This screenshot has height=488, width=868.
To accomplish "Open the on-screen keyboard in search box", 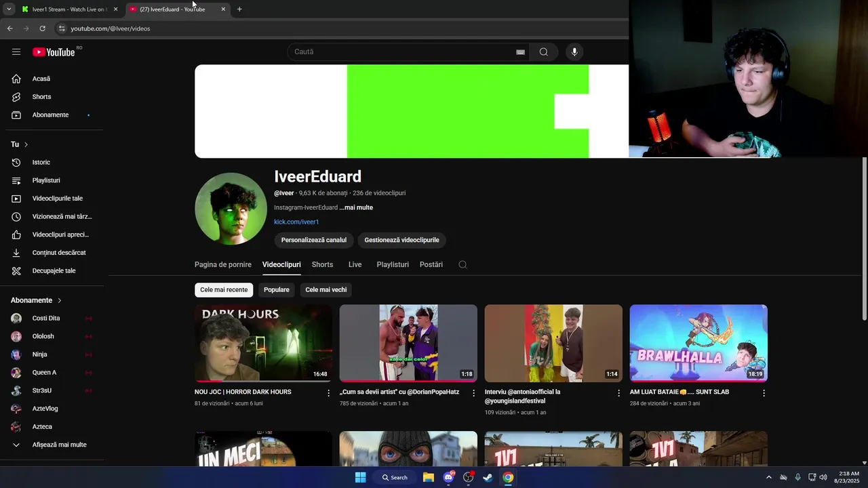I will tap(520, 52).
